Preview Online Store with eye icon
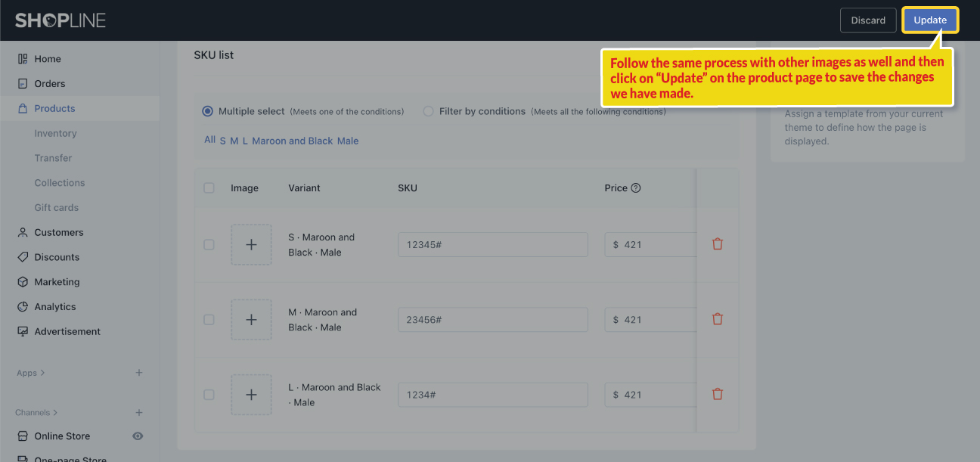 click(138, 436)
